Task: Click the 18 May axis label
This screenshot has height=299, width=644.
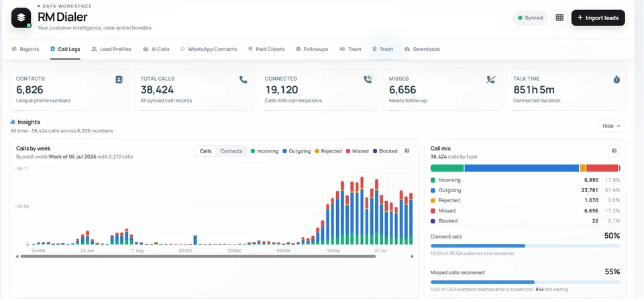Action: click(x=333, y=250)
